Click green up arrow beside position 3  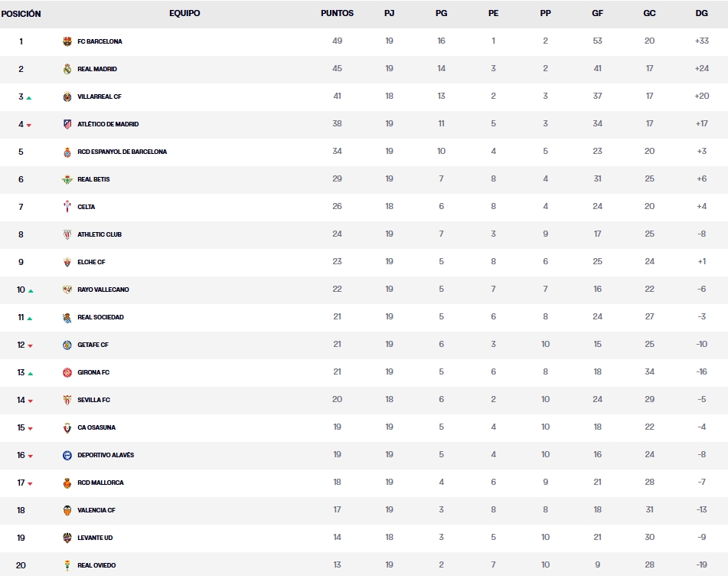coord(29,98)
